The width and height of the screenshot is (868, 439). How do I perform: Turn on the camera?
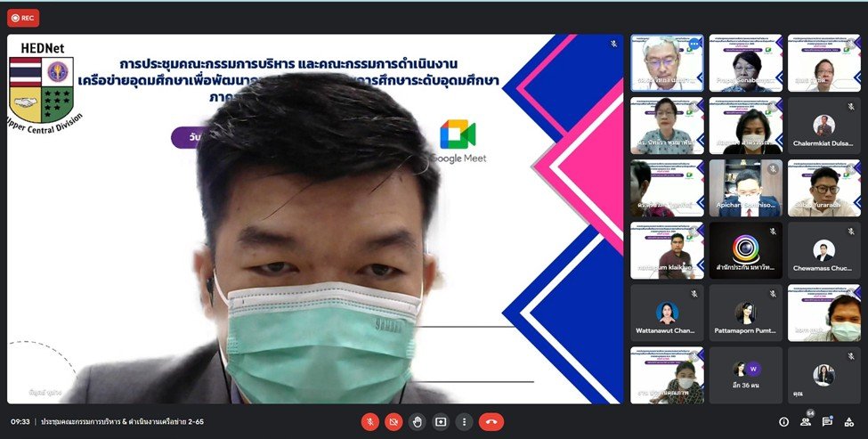pos(393,421)
